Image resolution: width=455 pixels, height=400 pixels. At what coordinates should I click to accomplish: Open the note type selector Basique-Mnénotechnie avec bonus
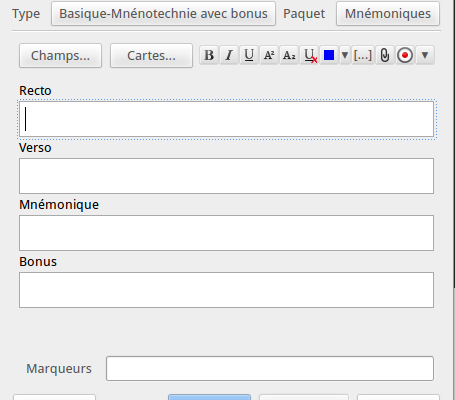pyautogui.click(x=163, y=14)
